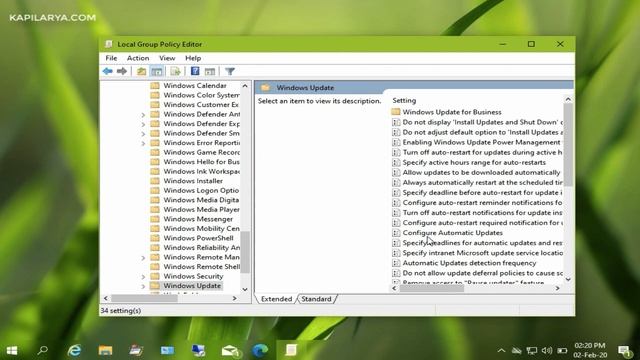Click tree pane scroll-right arrow
Image resolution: width=640 pixels, height=360 pixels.
point(234,298)
